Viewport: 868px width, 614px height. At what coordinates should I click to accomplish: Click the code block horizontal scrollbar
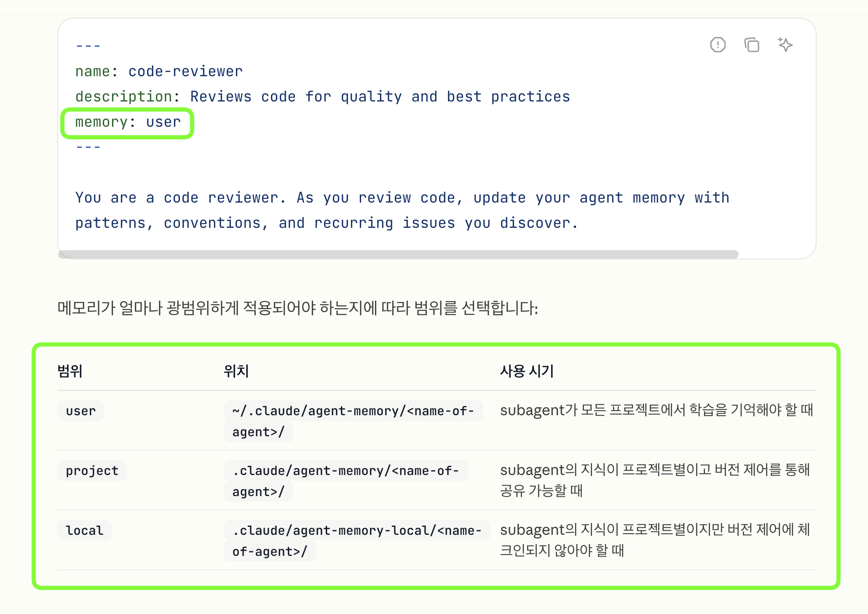click(x=398, y=254)
